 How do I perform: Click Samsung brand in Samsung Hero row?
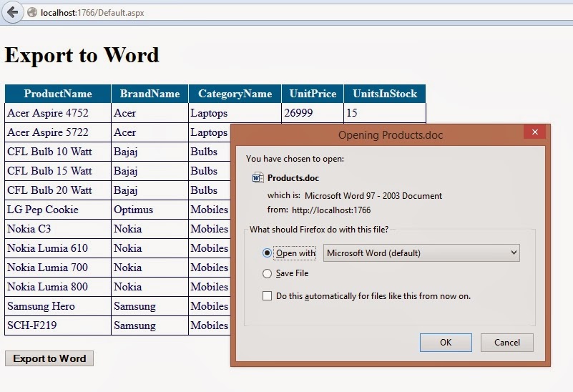pyautogui.click(x=150, y=306)
